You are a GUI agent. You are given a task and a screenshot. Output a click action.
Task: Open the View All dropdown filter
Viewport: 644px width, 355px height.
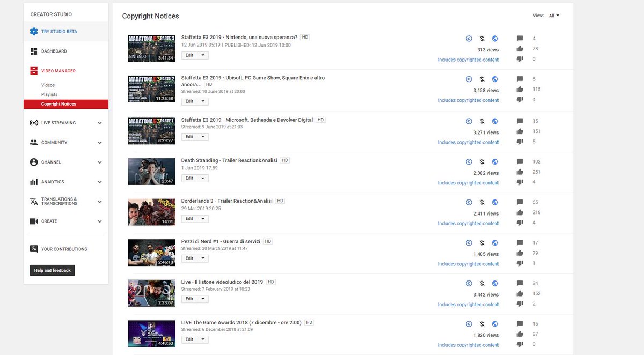point(554,16)
